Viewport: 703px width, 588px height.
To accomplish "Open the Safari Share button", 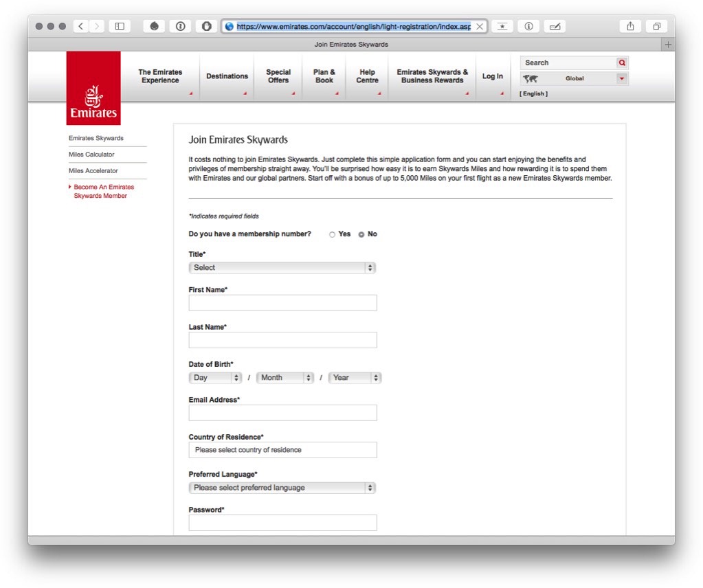I will [630, 26].
